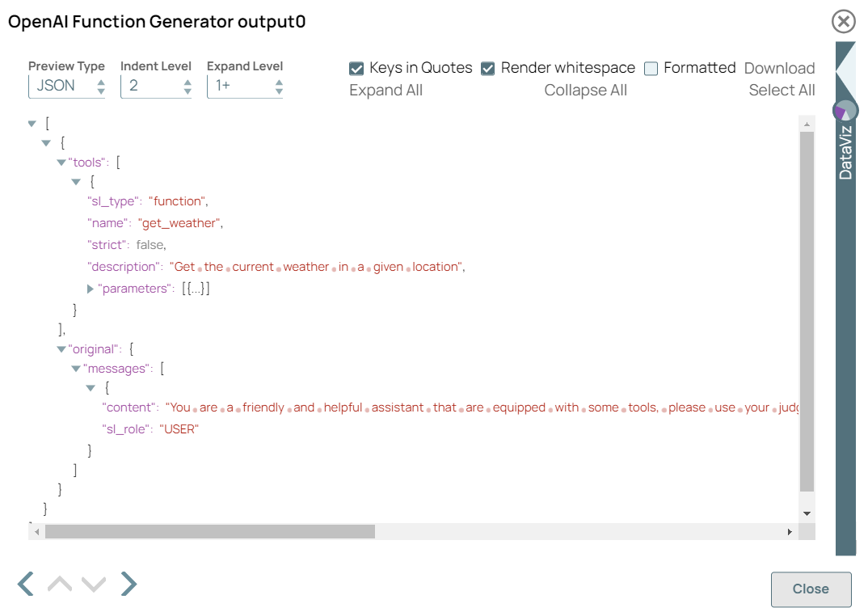Click the up arrow navigation icon
The height and width of the screenshot is (612, 868).
point(58,583)
